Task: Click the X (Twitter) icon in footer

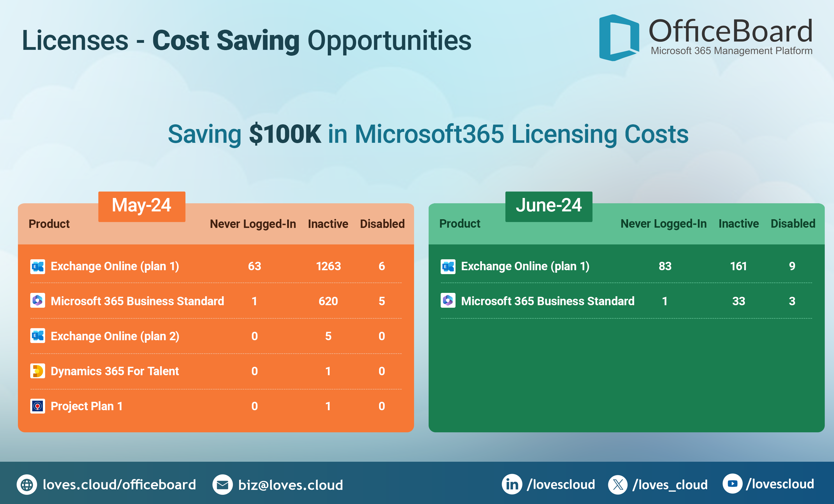Action: (x=618, y=485)
